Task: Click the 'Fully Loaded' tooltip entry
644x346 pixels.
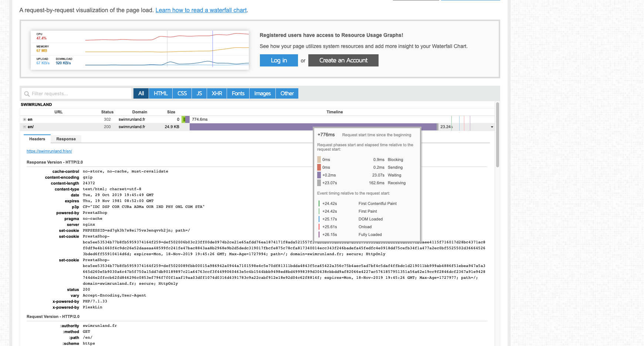Action: coord(370,234)
